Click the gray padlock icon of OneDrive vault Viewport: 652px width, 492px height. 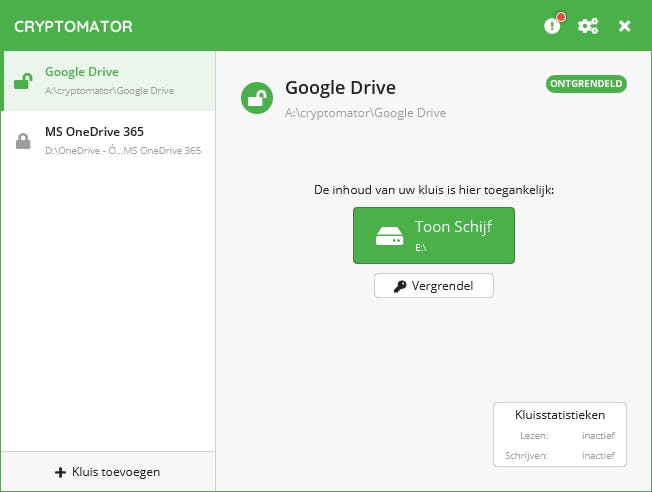23,141
